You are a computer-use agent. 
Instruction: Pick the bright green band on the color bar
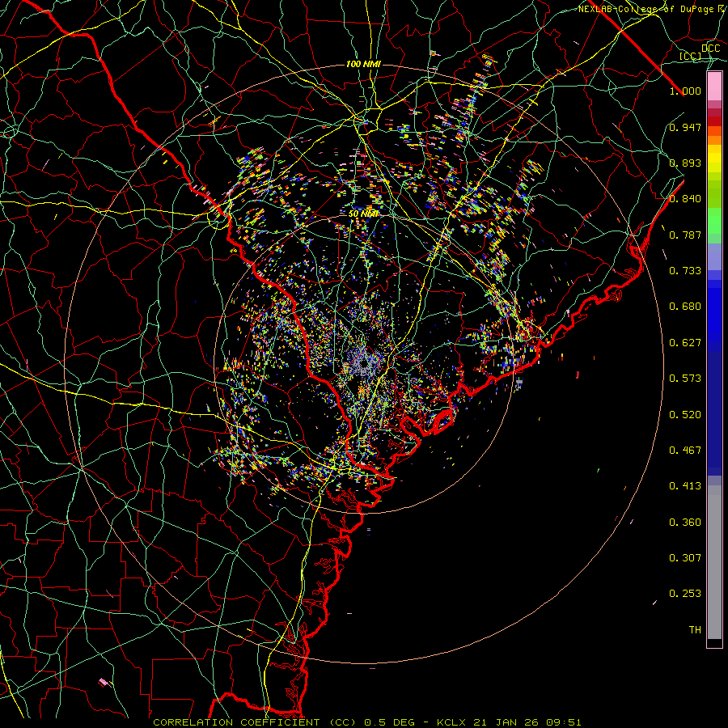tap(714, 220)
